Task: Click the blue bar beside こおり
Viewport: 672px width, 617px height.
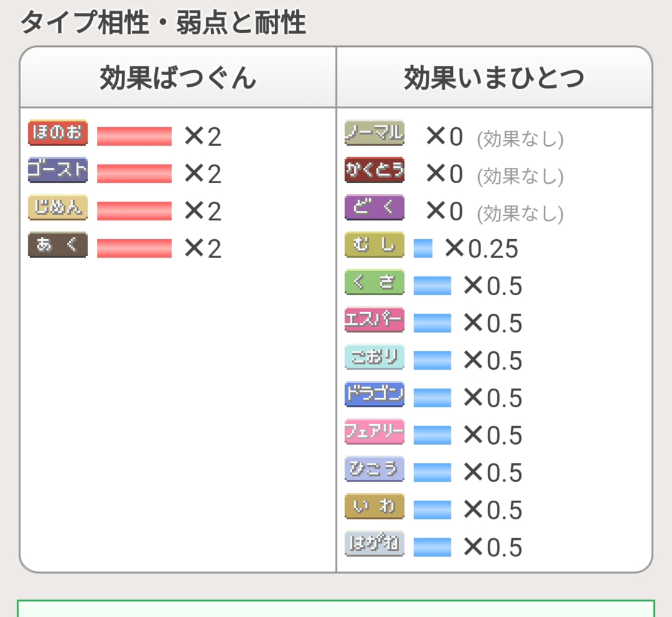Action: pyautogui.click(x=432, y=360)
